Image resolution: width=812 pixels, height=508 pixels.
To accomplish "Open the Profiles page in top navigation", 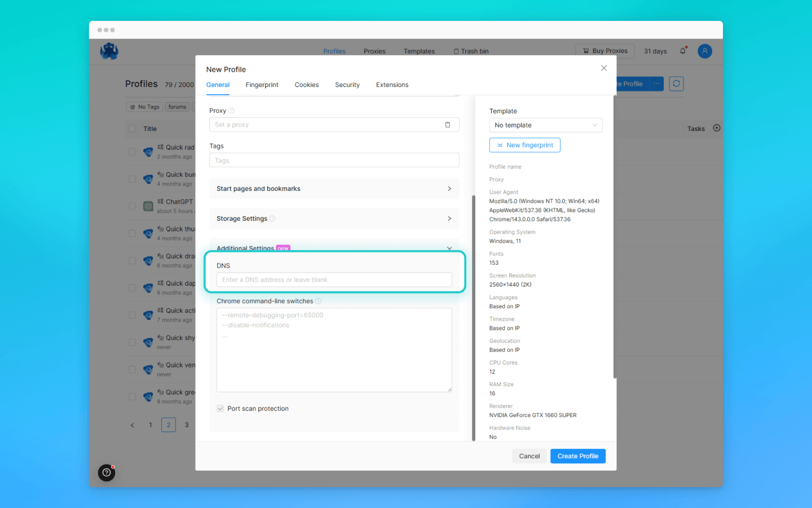I will pos(334,51).
